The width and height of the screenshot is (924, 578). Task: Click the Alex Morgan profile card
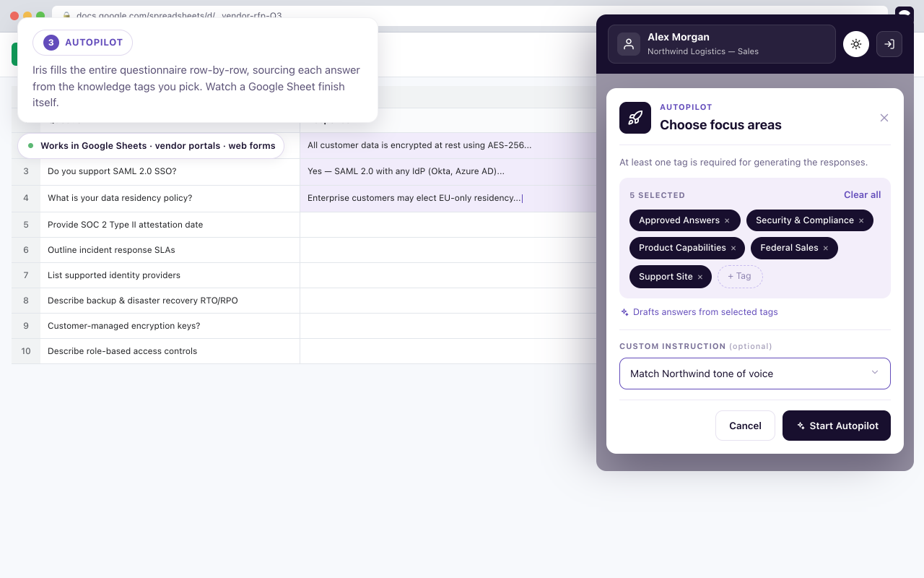[722, 44]
